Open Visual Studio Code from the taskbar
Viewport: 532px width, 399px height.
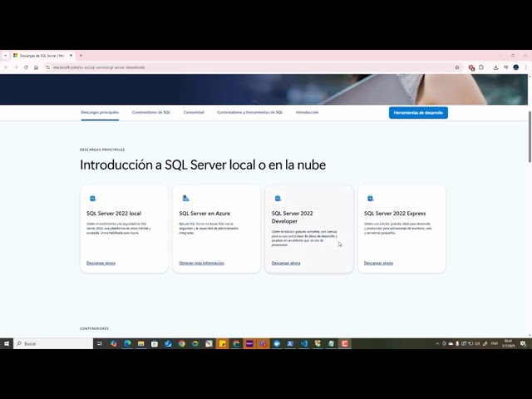pos(304,343)
